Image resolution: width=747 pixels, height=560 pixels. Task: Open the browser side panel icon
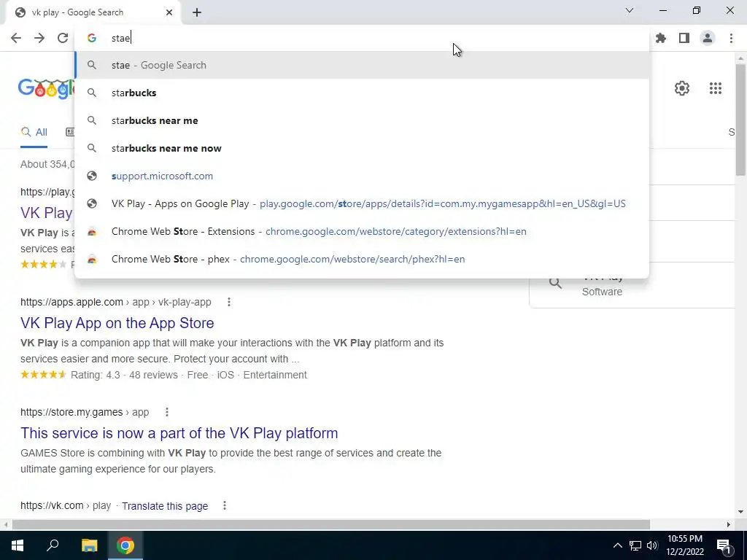(684, 38)
